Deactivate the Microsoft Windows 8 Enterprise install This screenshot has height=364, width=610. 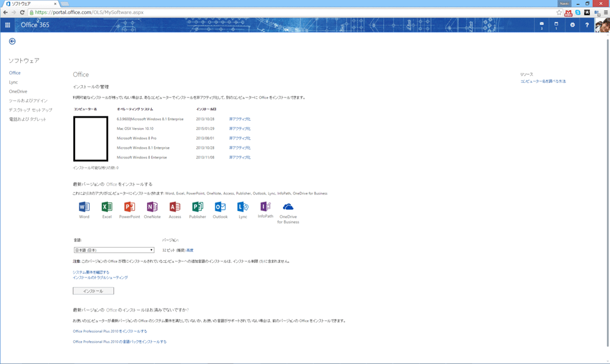click(240, 157)
